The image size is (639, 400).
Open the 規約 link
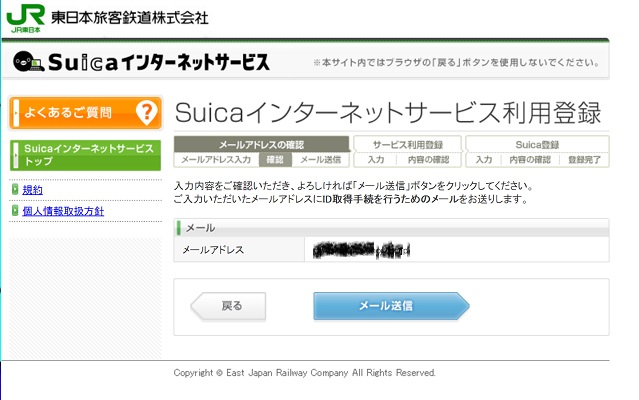33,190
